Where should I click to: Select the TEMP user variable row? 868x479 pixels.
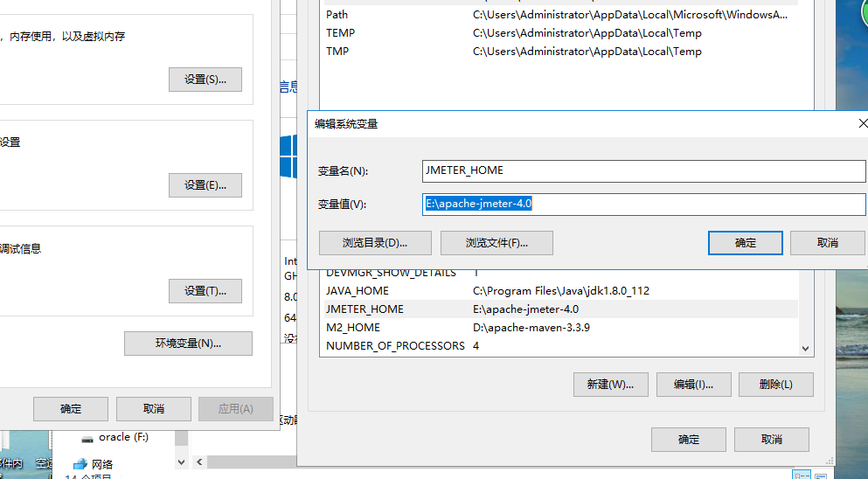[x=560, y=33]
